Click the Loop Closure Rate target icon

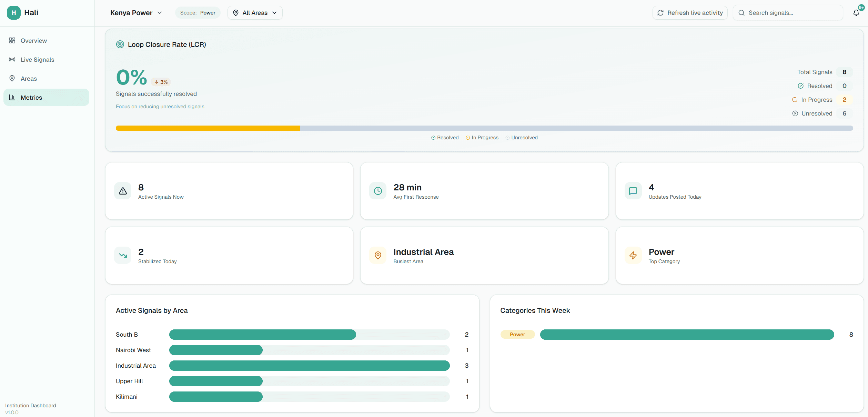[x=120, y=44]
